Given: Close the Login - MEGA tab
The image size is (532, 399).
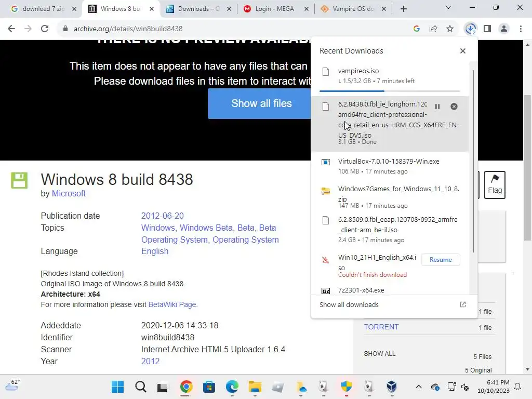Looking at the screenshot, I should pos(307,9).
